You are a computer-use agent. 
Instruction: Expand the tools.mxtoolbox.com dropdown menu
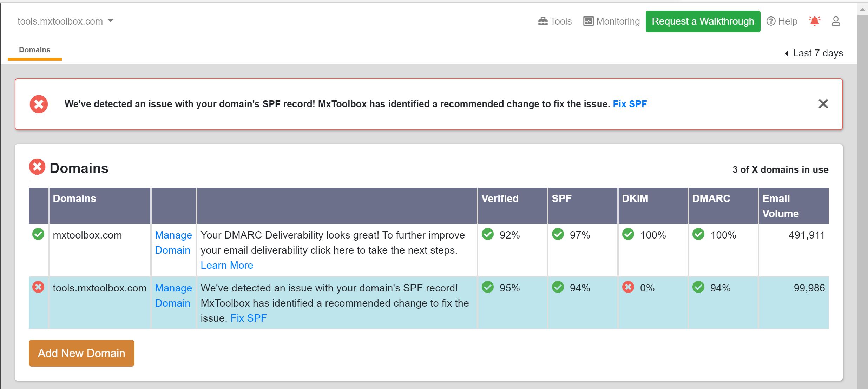(x=110, y=22)
